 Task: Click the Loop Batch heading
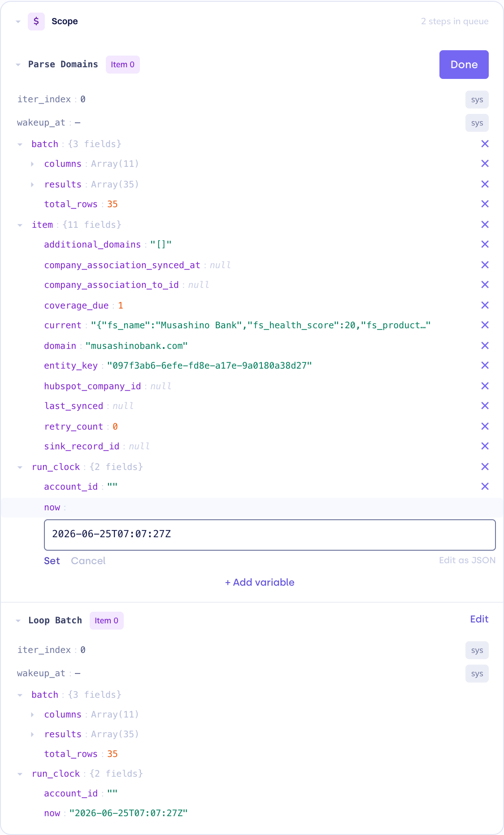(x=55, y=620)
